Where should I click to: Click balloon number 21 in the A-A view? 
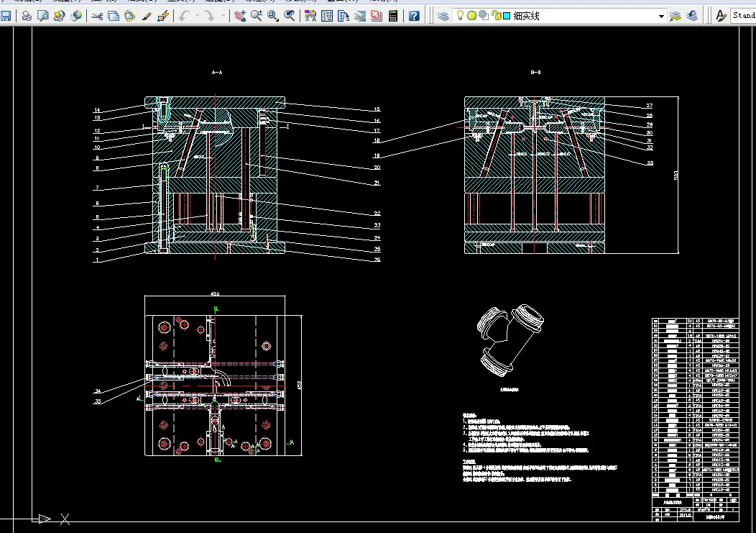377,183
